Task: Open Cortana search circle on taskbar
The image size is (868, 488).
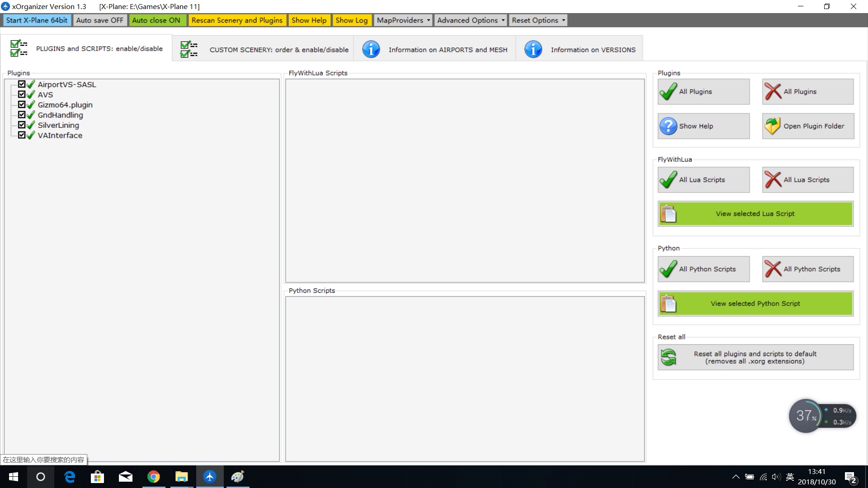Action: 41,477
